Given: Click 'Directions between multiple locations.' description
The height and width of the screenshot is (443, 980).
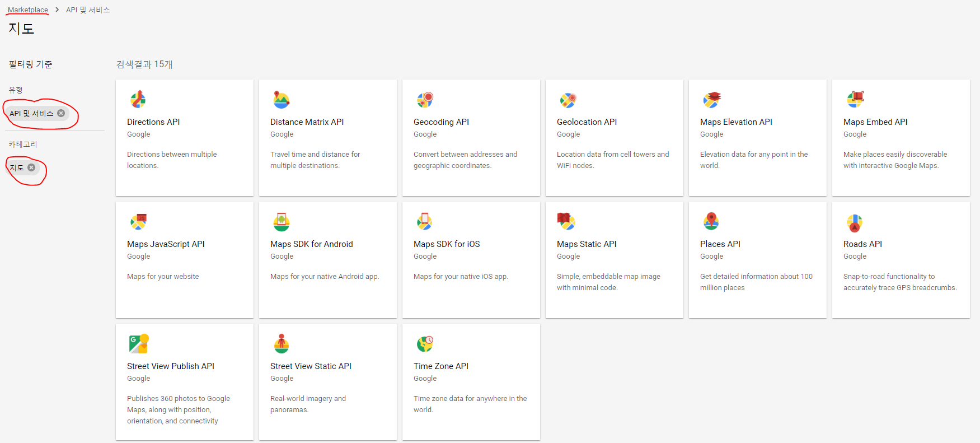Looking at the screenshot, I should pos(172,160).
